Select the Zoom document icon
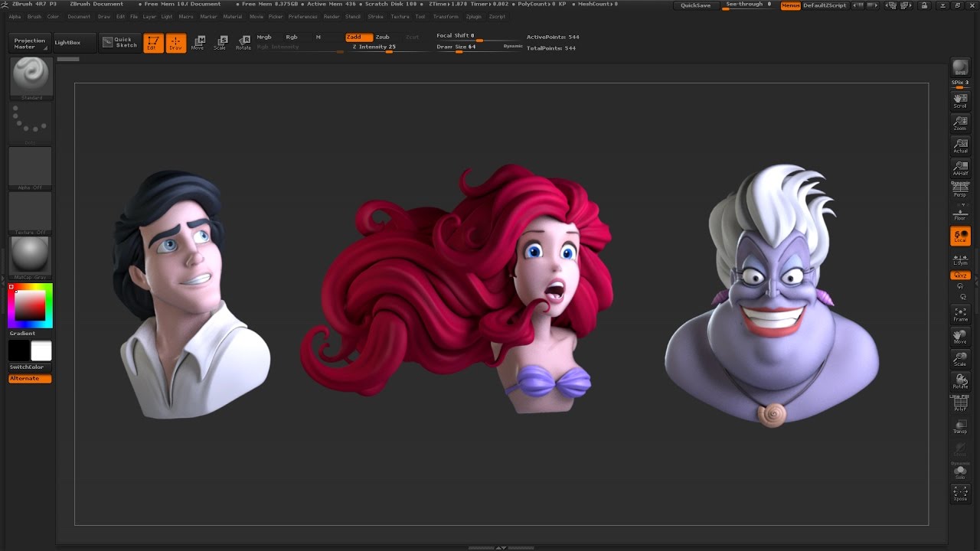Image resolution: width=980 pixels, height=551 pixels. click(x=960, y=122)
